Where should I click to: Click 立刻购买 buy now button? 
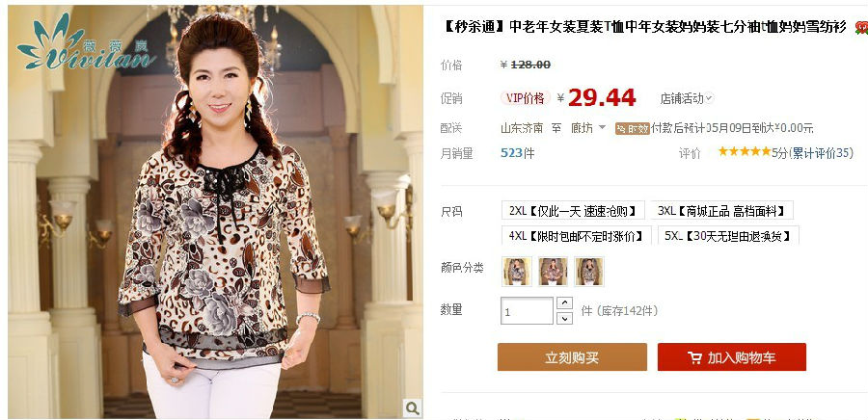click(572, 357)
